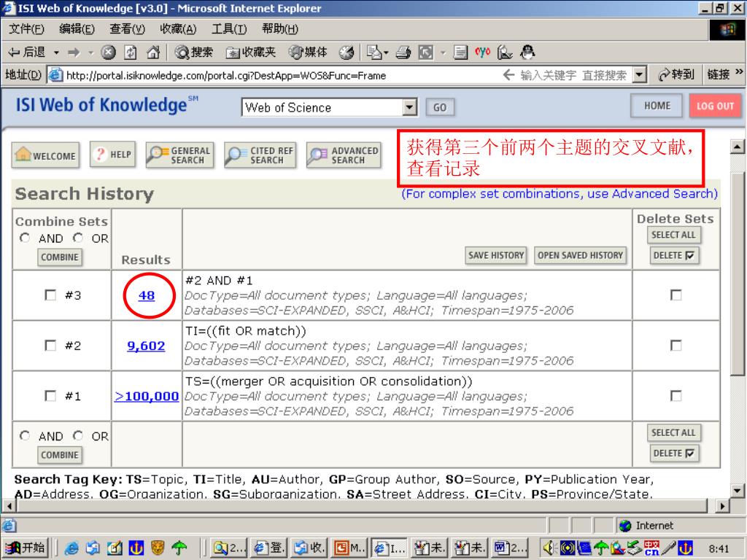
Task: Open the 文件 menu
Action: point(26,29)
